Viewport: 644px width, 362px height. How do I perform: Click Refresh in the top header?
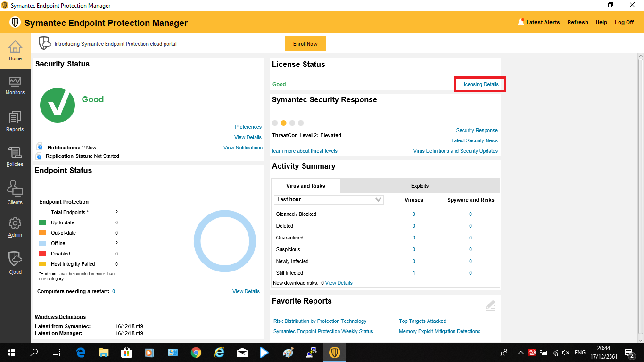[578, 22]
